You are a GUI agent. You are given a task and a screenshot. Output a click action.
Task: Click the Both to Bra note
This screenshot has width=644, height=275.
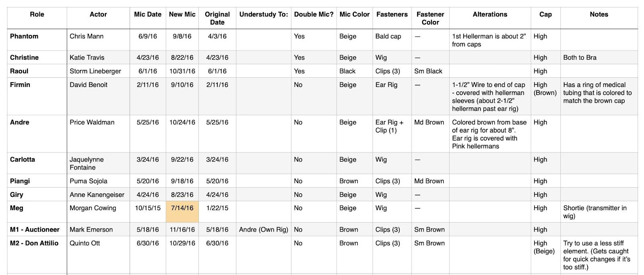click(580, 58)
